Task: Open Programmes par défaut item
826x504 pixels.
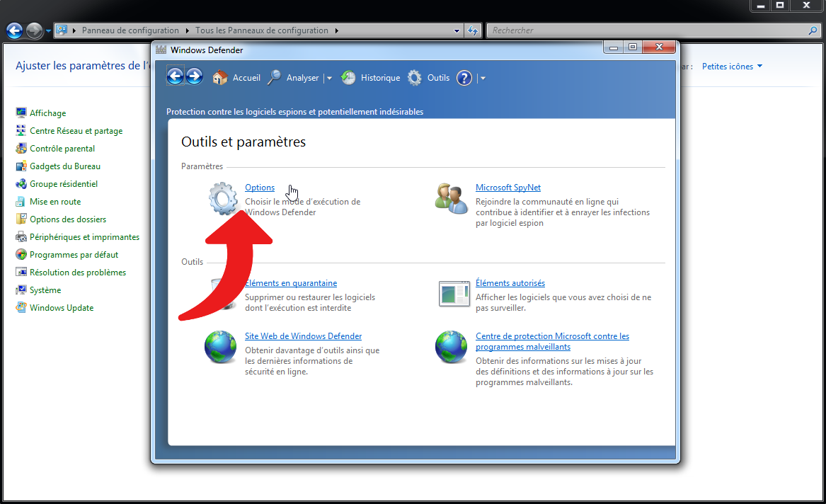Action: coord(74,254)
